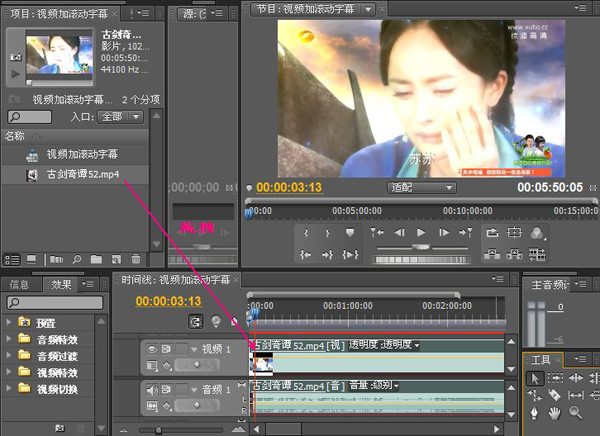600x436 pixels.
Task: Open the 主音频 panel tab
Action: [x=549, y=284]
